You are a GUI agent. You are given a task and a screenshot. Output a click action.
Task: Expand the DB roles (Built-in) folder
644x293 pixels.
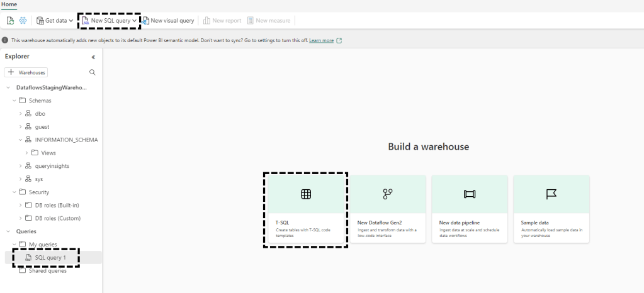[21, 205]
